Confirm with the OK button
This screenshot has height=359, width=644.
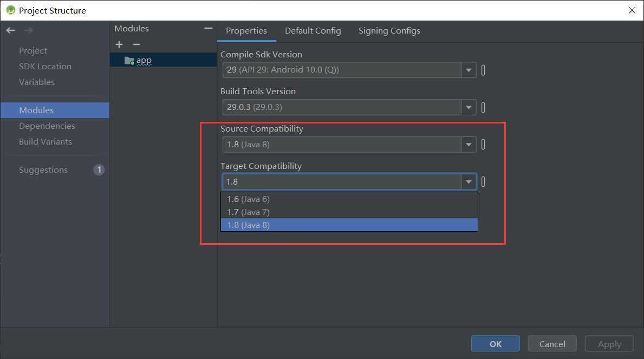tap(495, 344)
